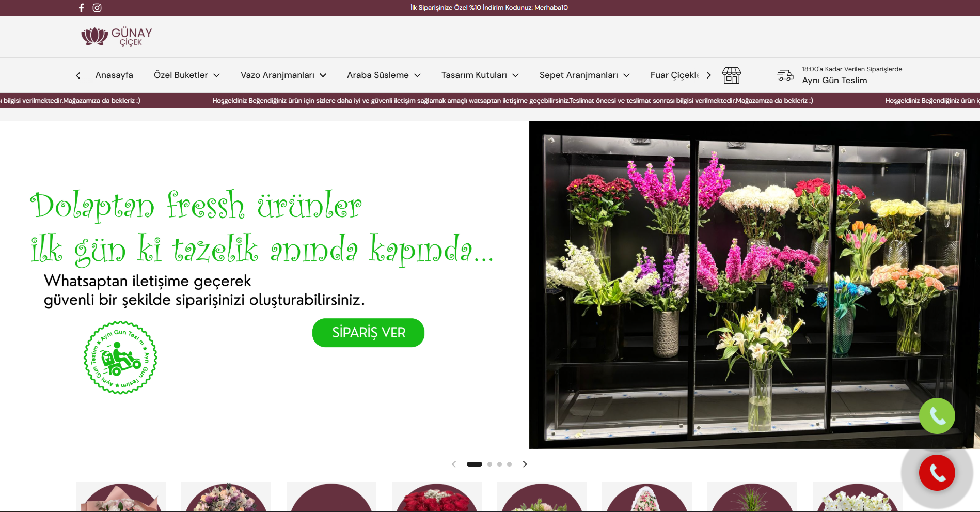Open the Anasayfa menu item

[114, 75]
